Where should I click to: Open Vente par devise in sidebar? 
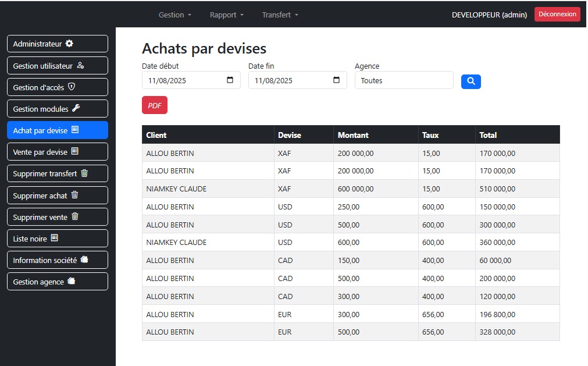57,152
